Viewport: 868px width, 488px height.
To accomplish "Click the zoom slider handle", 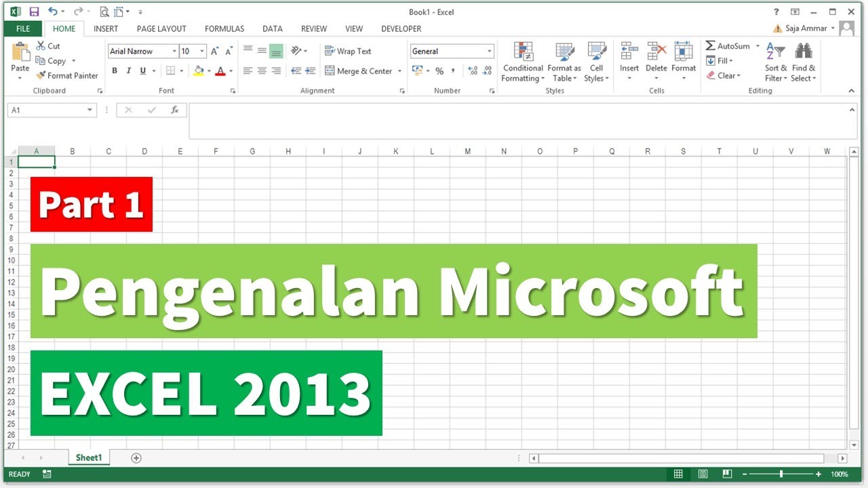I will (x=781, y=474).
